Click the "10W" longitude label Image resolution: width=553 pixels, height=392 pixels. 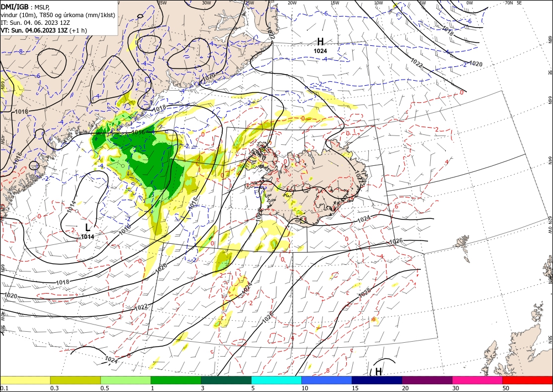378,3
